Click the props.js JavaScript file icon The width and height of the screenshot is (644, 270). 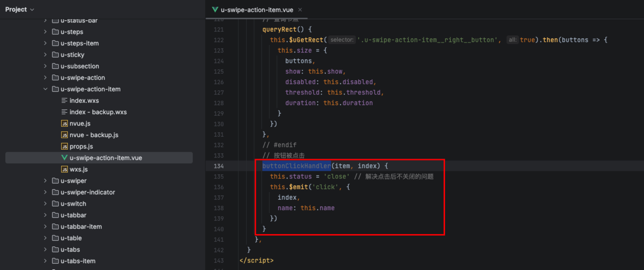[x=64, y=146]
